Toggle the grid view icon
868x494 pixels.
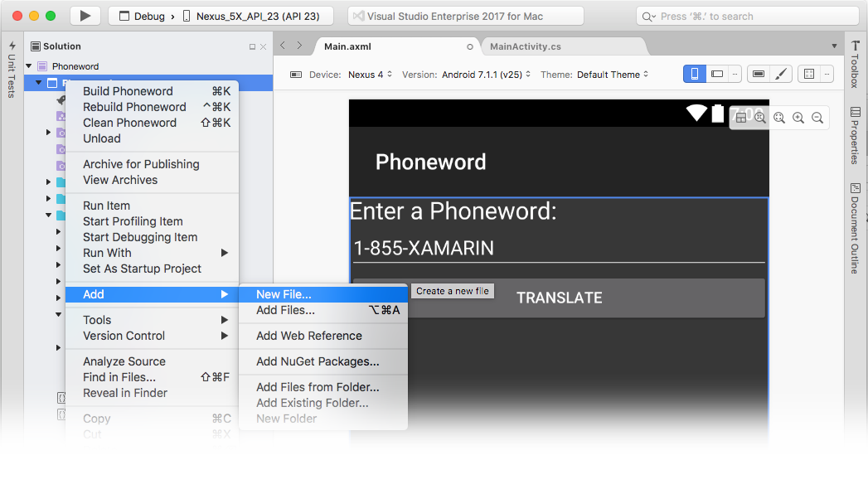click(x=809, y=74)
